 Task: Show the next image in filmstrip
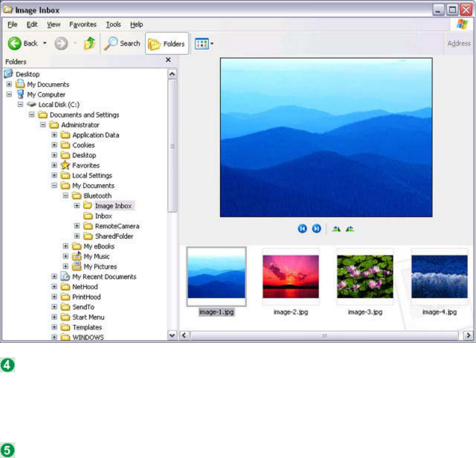pyautogui.click(x=316, y=229)
